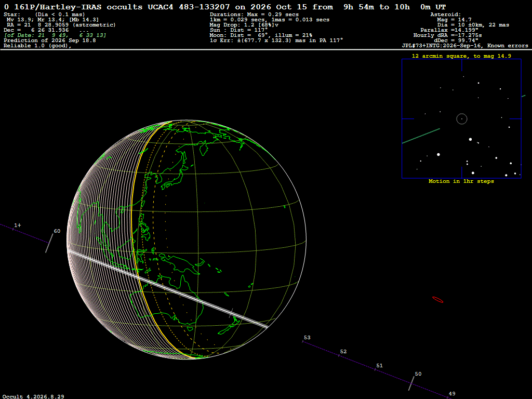532x399 pixels.
Task: Click the 52 minute tick marker
Action: (x=339, y=355)
